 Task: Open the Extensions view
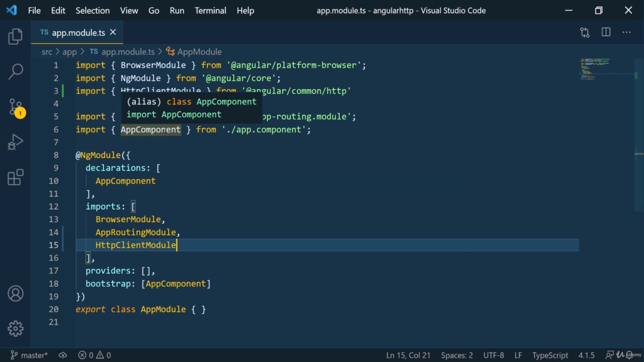coord(16,177)
